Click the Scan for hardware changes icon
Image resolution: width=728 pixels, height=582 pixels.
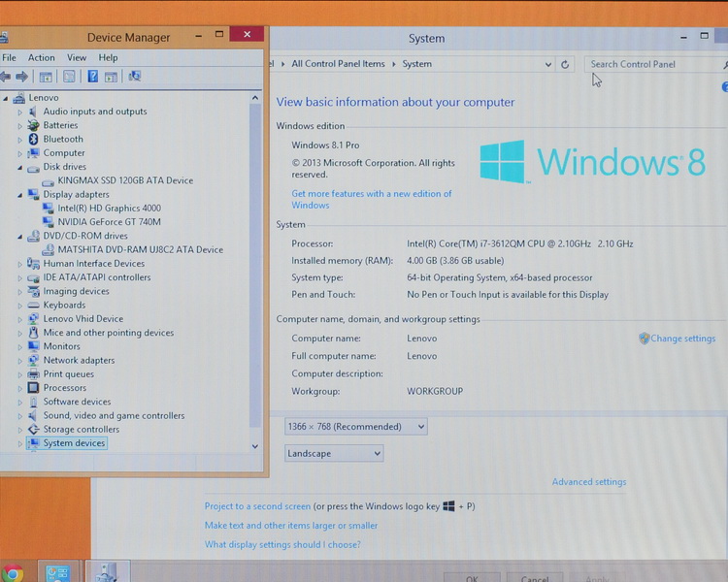tap(135, 76)
